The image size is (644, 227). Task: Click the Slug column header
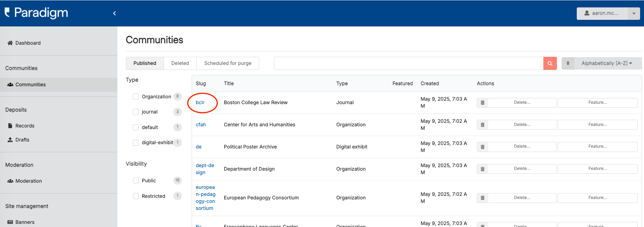(x=201, y=84)
